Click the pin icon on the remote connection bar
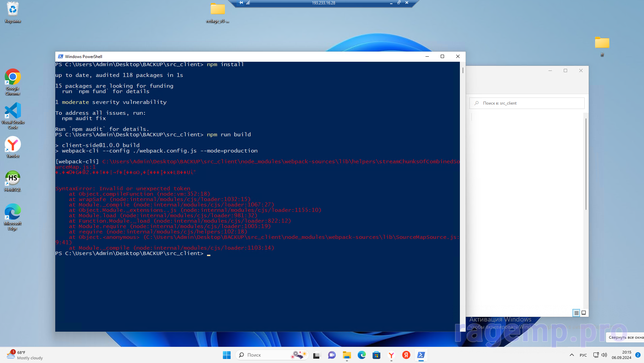Viewport: 644px width, 363px height. (241, 3)
